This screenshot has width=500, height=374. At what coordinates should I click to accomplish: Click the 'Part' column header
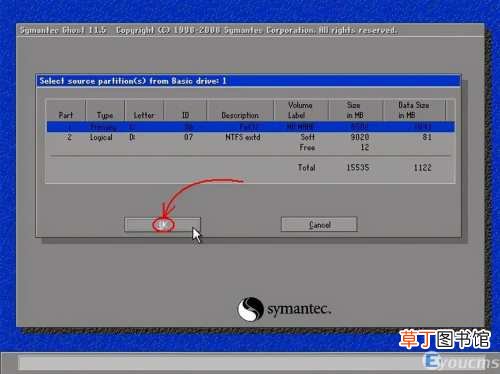65,115
